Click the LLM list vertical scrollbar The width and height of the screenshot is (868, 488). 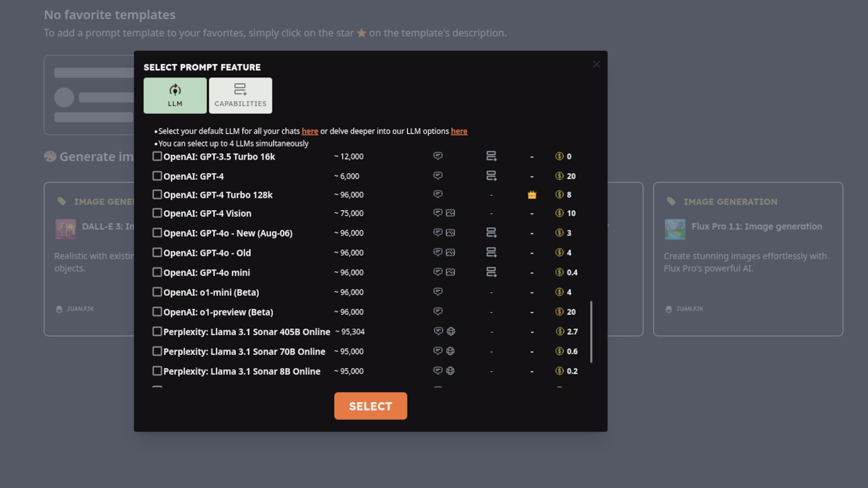click(591, 332)
